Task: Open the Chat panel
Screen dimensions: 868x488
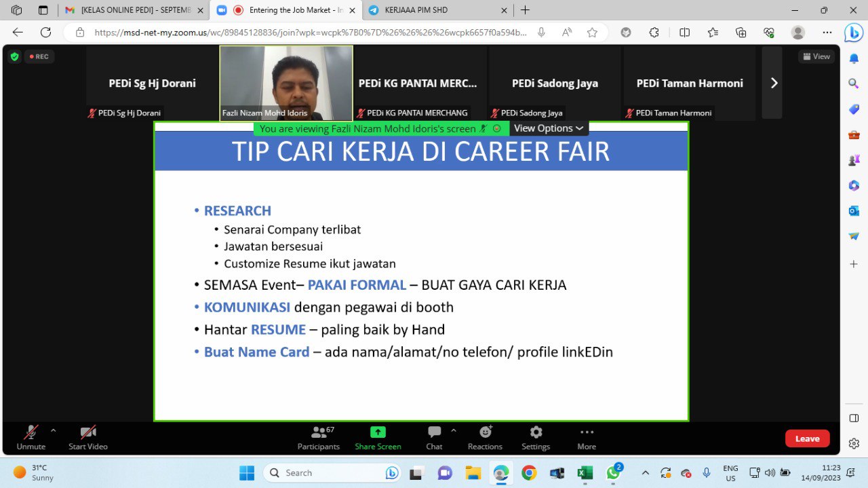Action: pos(434,438)
